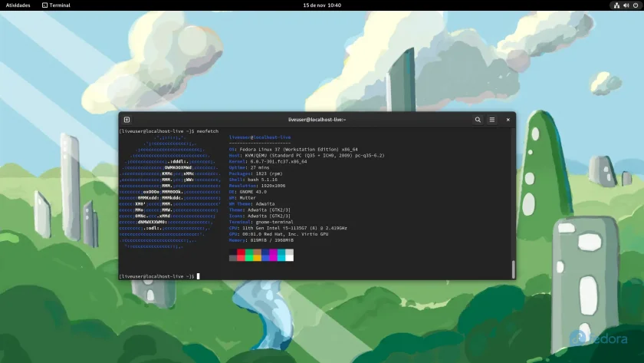Open the terminal hamburger menu

pyautogui.click(x=492, y=120)
